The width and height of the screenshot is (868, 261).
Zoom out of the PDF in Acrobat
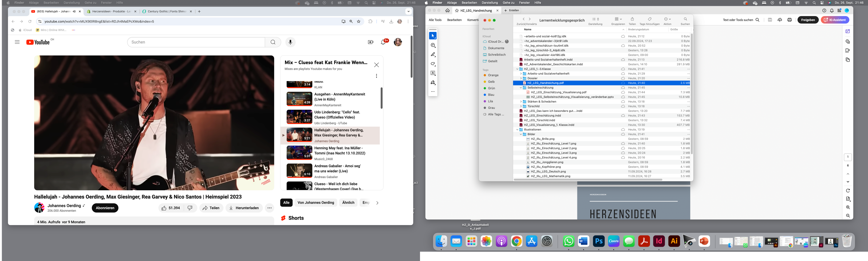[x=848, y=216]
